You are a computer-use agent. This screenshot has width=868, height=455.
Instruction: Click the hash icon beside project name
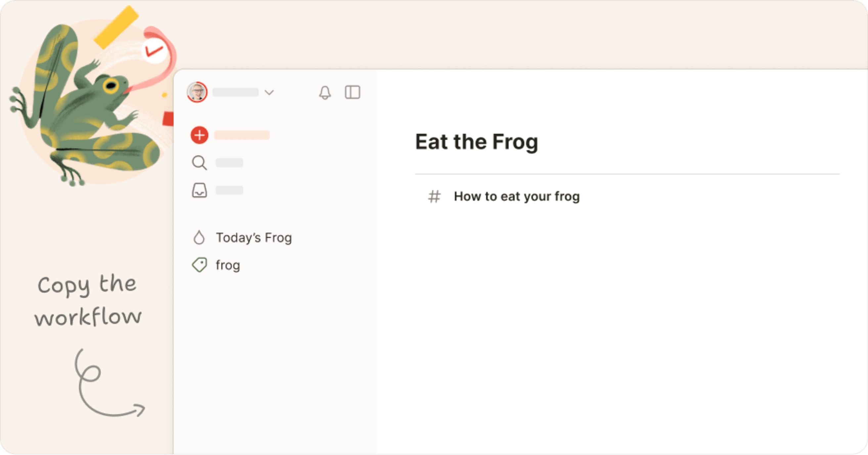[x=434, y=197]
